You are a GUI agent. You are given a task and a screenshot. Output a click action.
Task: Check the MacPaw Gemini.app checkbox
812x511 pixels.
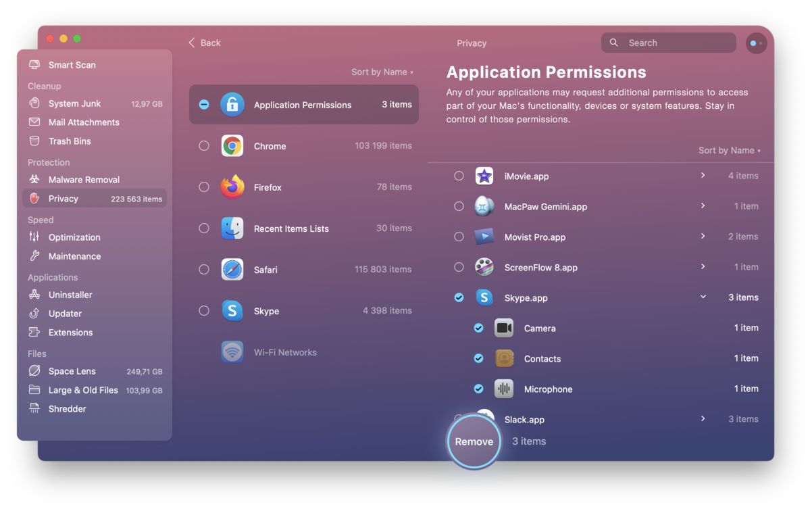point(459,206)
